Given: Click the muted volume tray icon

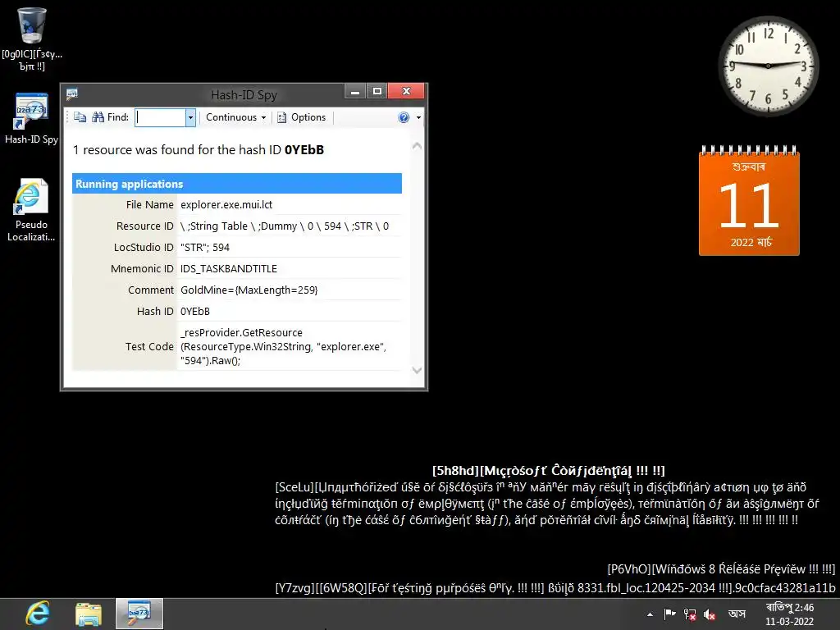Looking at the screenshot, I should [710, 614].
